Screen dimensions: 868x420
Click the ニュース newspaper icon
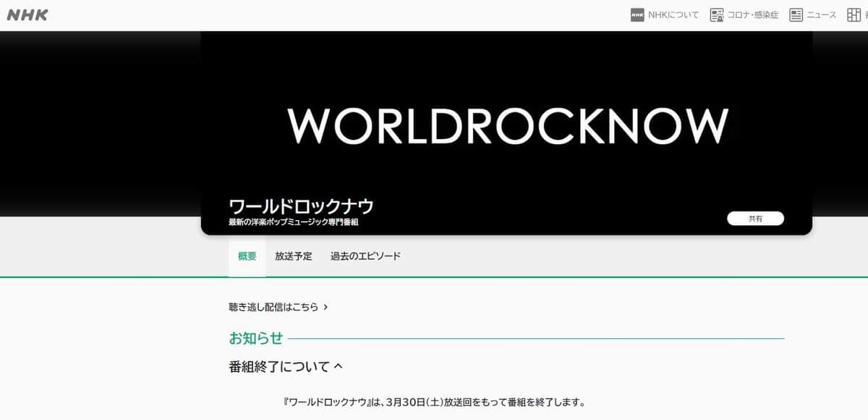(796, 15)
